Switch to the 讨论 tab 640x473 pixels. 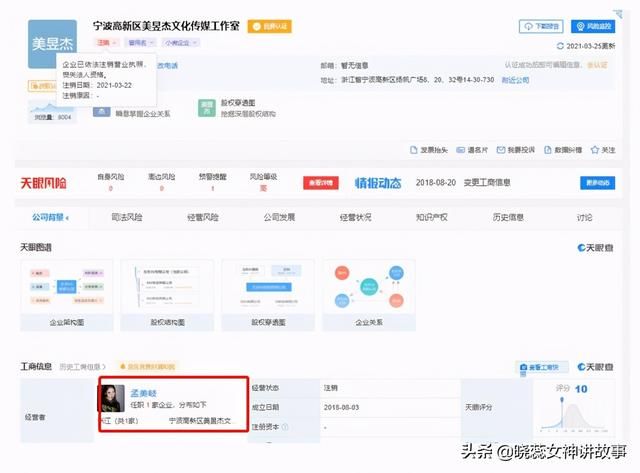pos(584,217)
